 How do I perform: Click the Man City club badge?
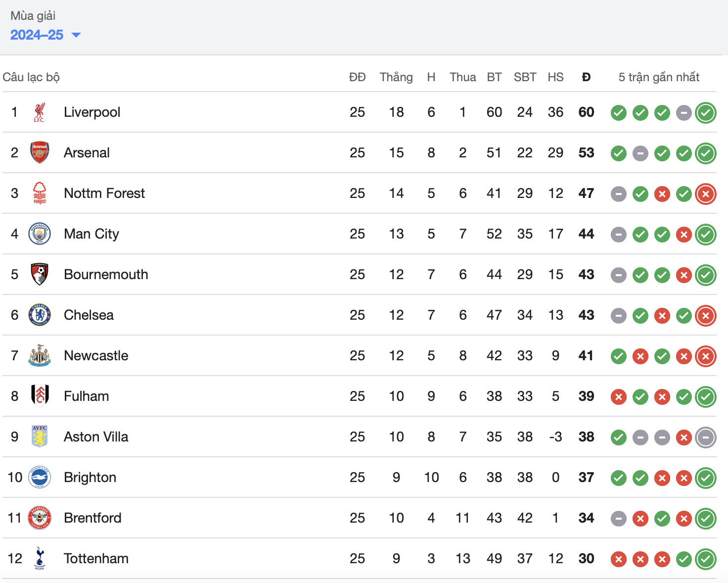coord(40,234)
